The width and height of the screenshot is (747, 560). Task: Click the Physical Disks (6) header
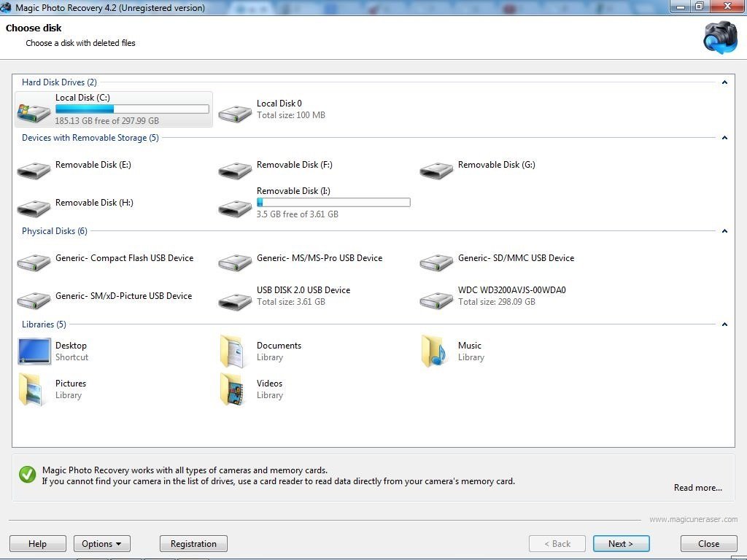[x=55, y=231]
